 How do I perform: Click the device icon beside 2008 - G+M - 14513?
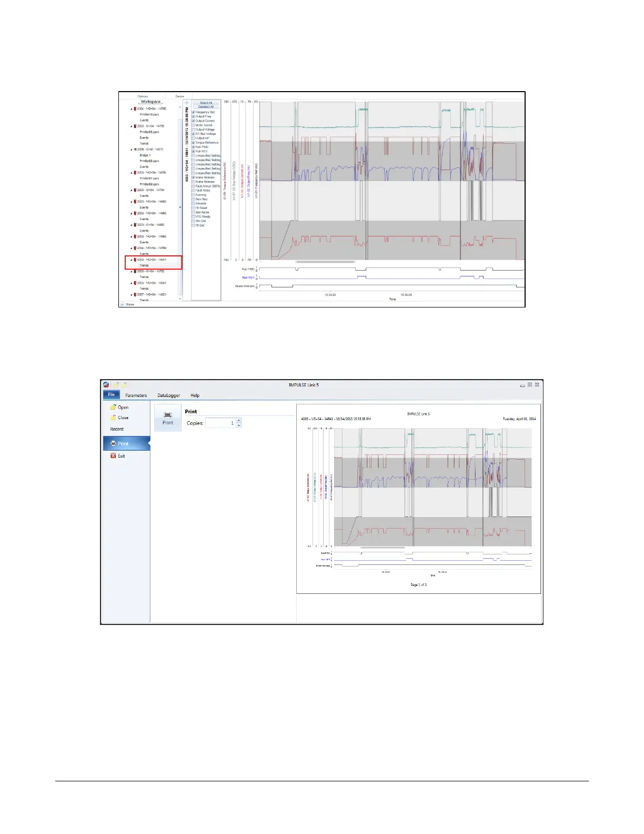(135, 150)
